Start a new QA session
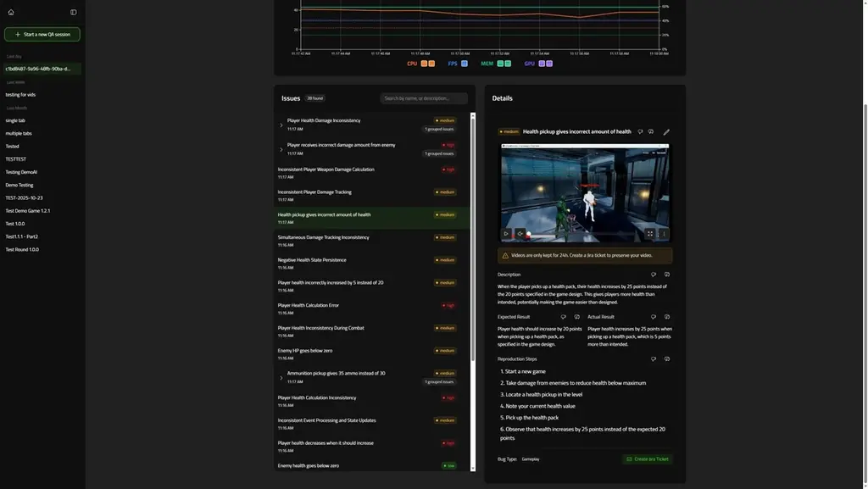This screenshot has height=489, width=868. (42, 32)
